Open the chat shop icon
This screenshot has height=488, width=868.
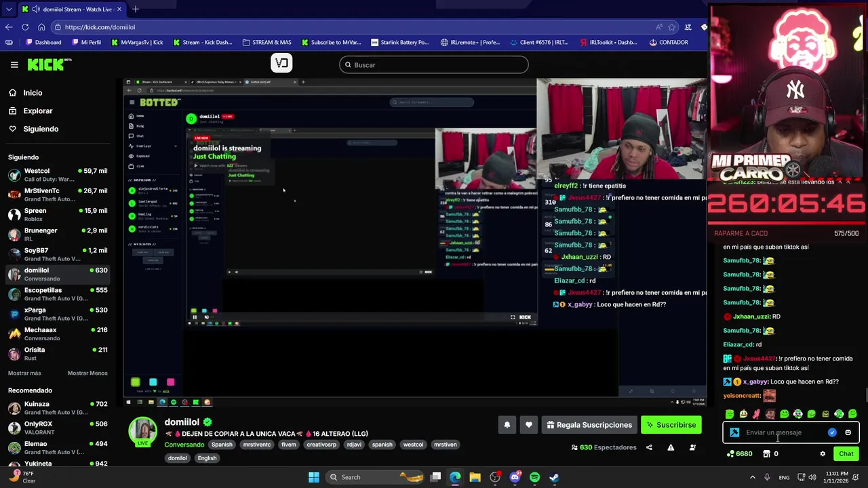(x=767, y=454)
